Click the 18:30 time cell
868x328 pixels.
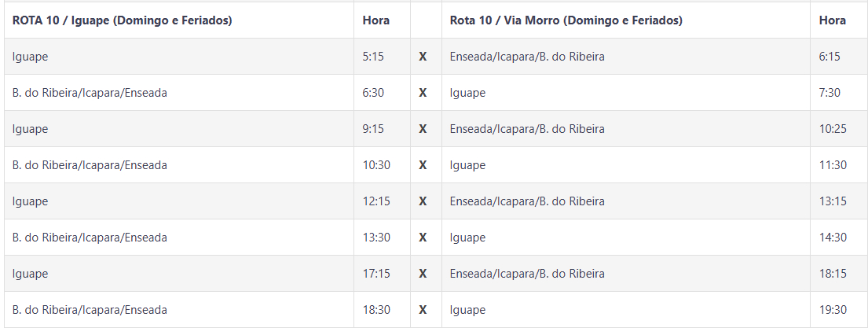click(376, 310)
